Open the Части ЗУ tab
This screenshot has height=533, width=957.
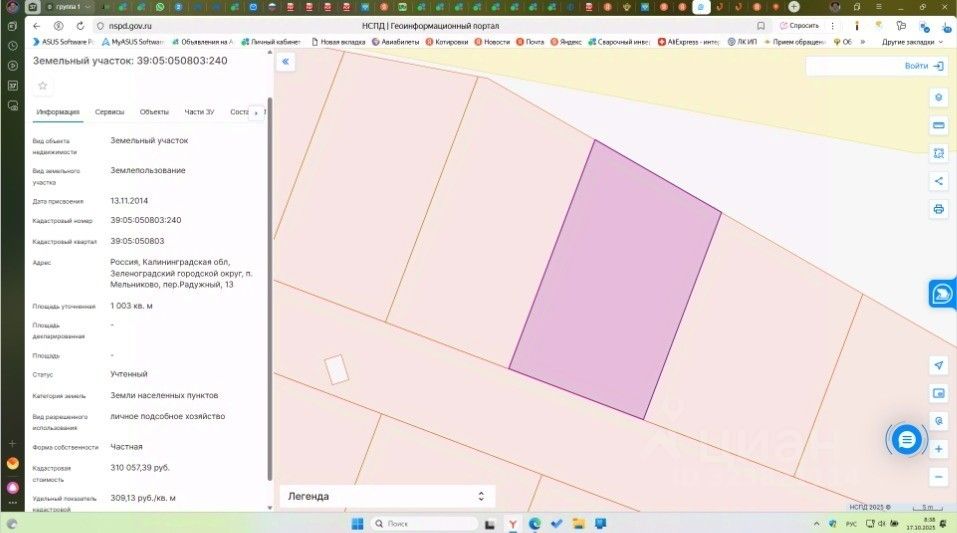(199, 112)
